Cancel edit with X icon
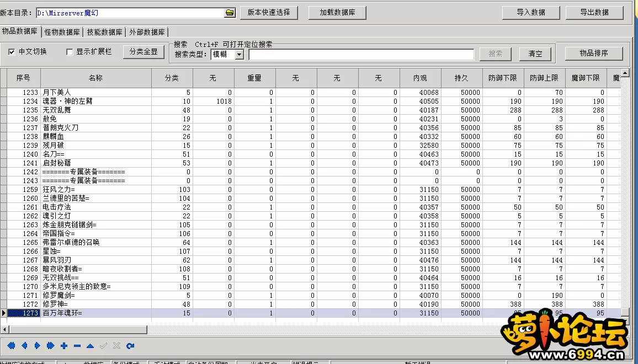This screenshot has height=364, width=638. [117, 346]
